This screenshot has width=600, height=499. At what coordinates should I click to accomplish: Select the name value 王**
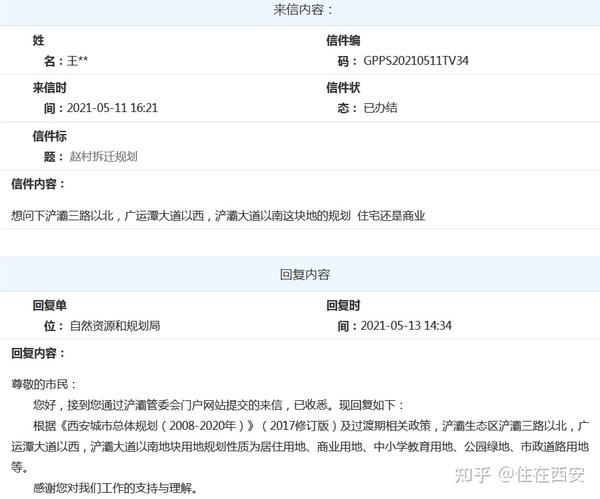[x=78, y=61]
